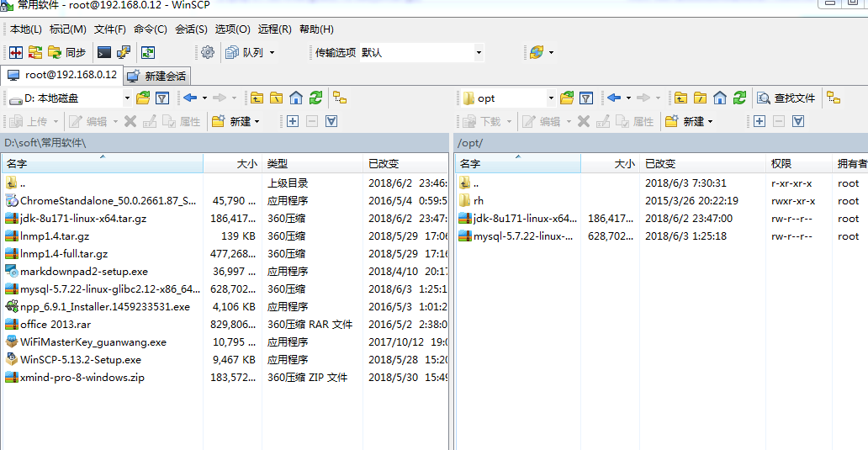Open the 选项(O) menu

click(x=232, y=29)
